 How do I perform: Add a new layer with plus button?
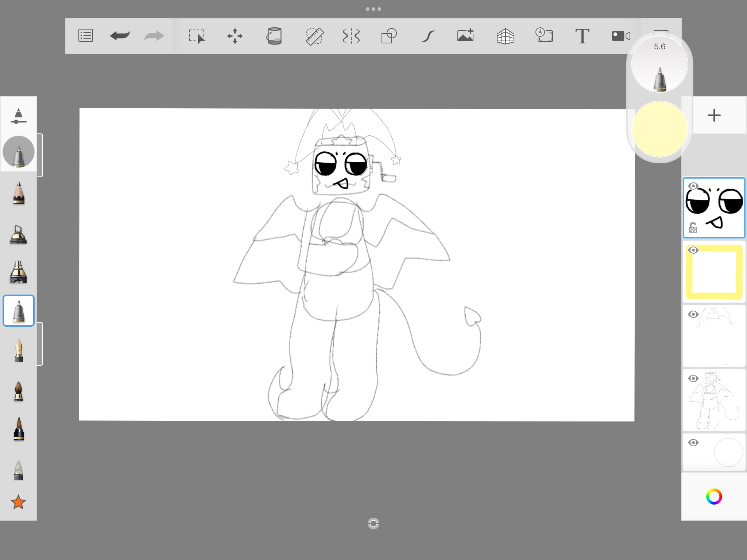click(714, 116)
